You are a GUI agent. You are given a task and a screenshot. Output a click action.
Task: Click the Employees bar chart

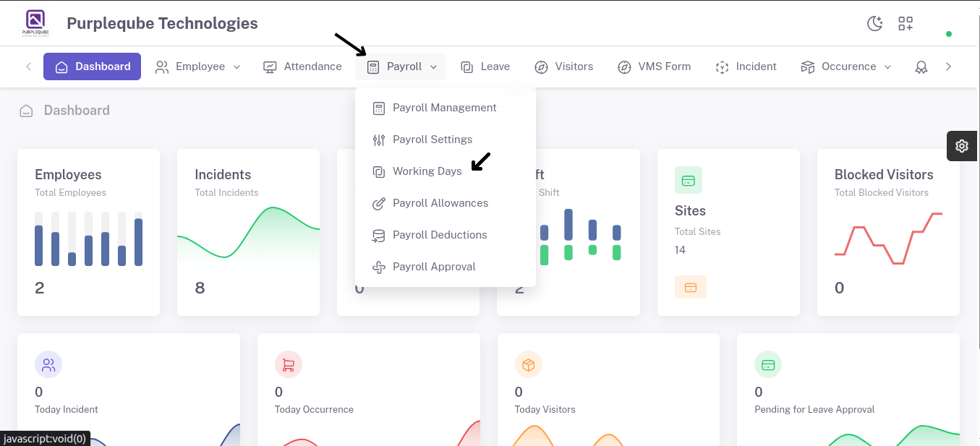coord(88,239)
